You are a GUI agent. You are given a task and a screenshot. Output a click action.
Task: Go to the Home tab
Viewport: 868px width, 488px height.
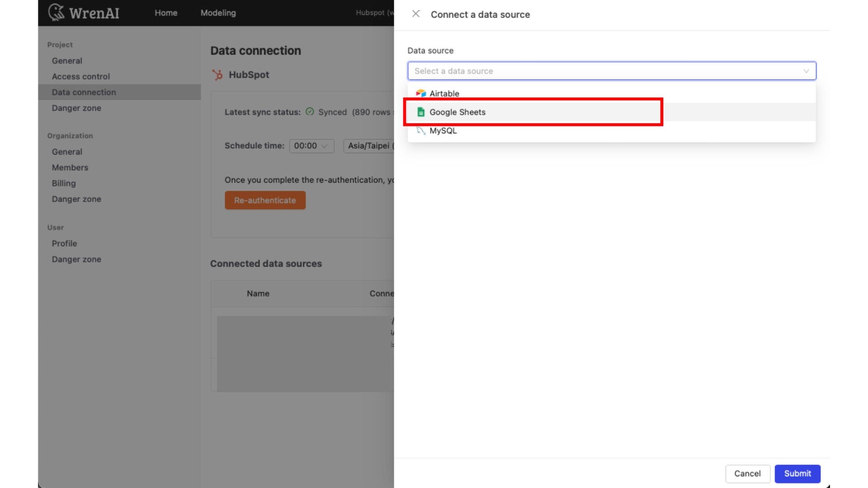coord(166,13)
